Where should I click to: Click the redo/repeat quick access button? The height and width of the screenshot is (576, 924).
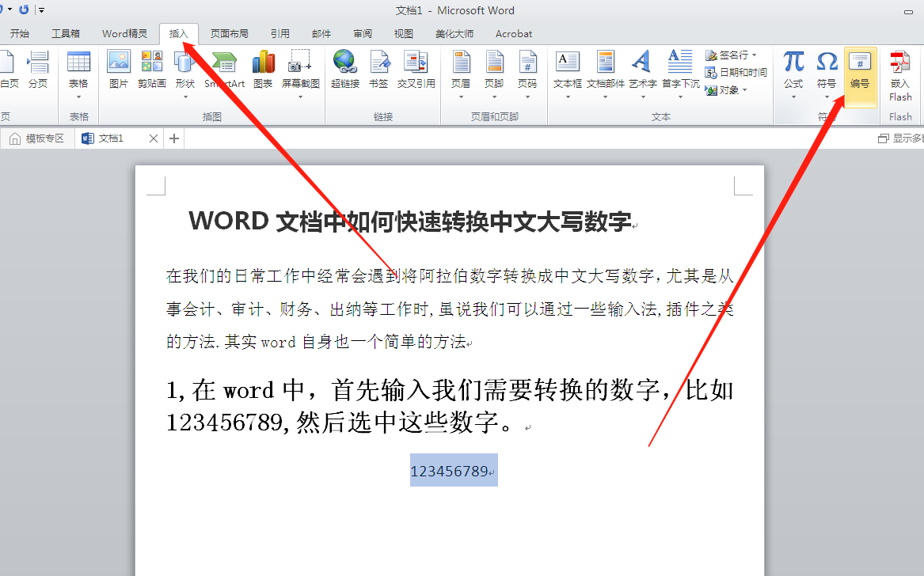[24, 9]
